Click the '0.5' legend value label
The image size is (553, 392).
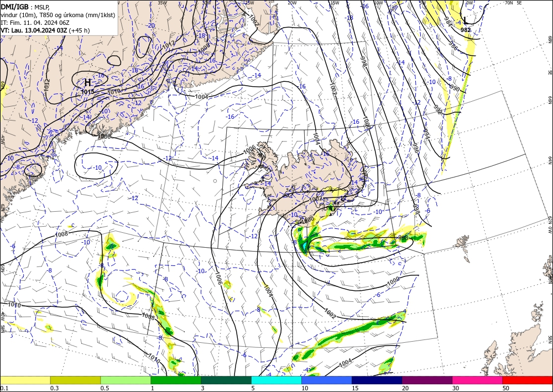point(105,388)
